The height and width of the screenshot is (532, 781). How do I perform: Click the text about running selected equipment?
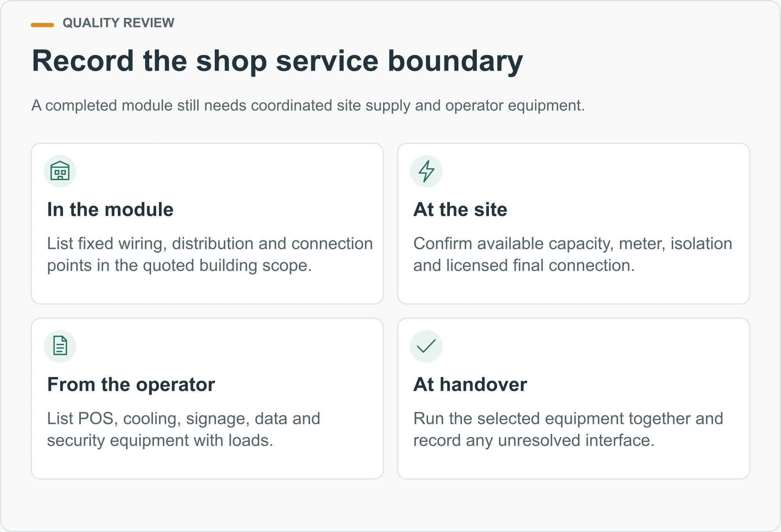tap(568, 429)
